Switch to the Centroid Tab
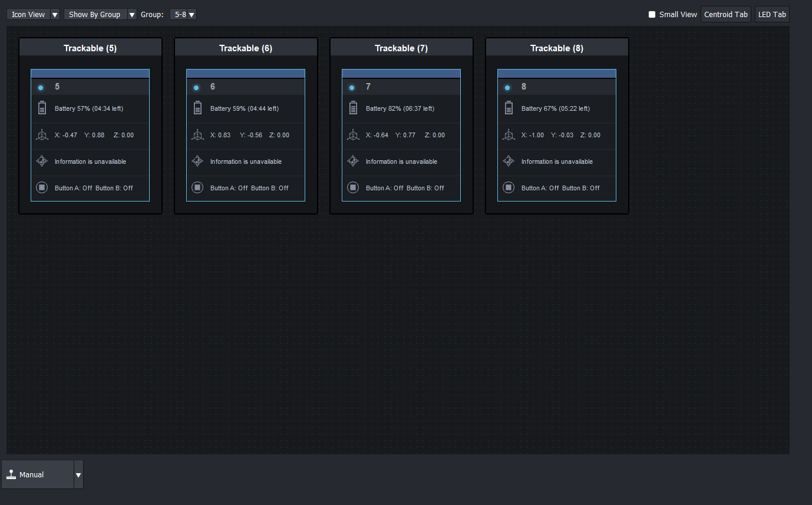 (x=725, y=15)
